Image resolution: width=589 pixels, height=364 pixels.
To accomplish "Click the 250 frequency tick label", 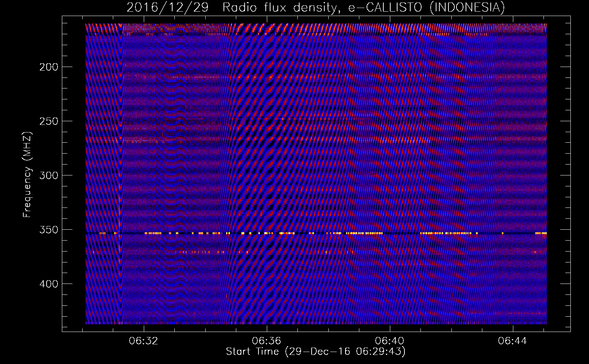I will [x=49, y=121].
